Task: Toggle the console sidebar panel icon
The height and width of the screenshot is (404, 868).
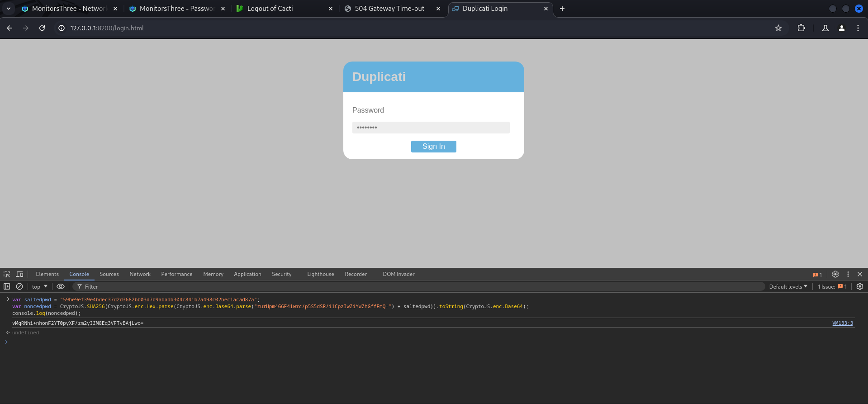Action: tap(7, 286)
